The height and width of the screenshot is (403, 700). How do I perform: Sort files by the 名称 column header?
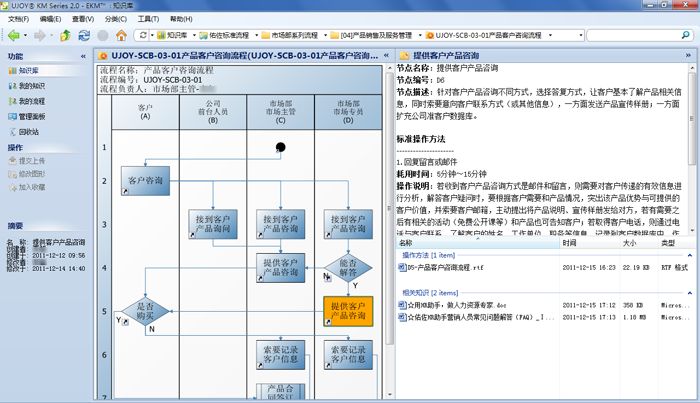point(478,243)
